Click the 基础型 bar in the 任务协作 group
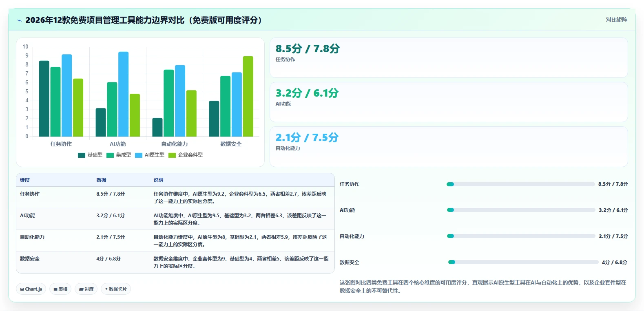Screen dimensions: 644x311 point(44,99)
